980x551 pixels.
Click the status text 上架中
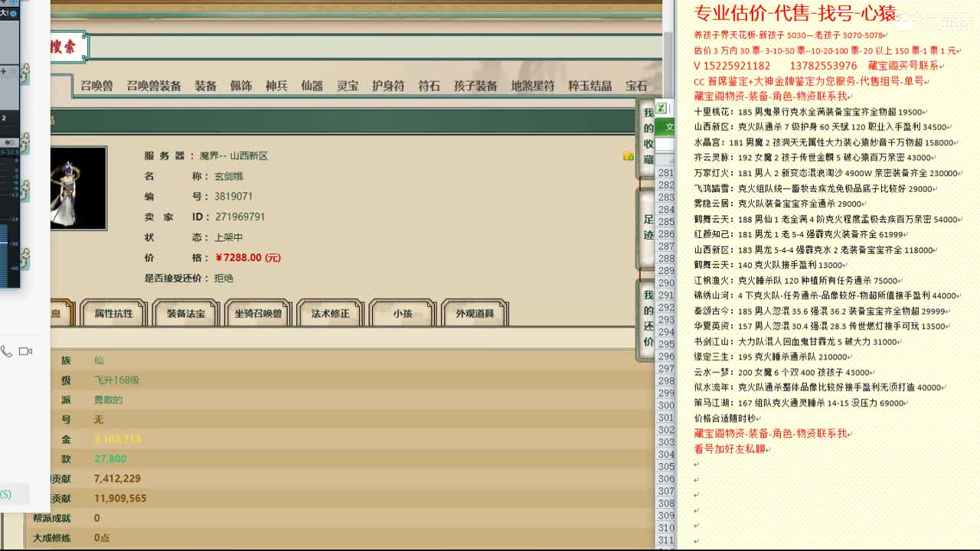click(229, 238)
